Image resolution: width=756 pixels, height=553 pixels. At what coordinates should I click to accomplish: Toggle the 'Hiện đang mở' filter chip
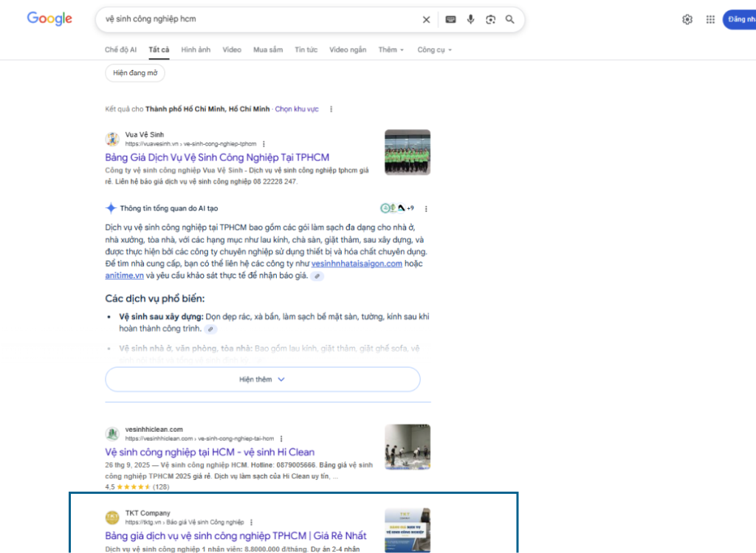(x=135, y=73)
